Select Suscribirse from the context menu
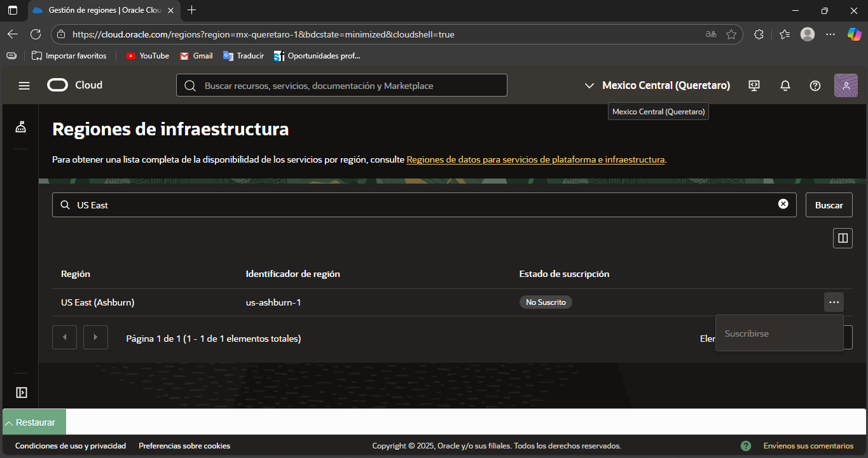 pyautogui.click(x=747, y=333)
